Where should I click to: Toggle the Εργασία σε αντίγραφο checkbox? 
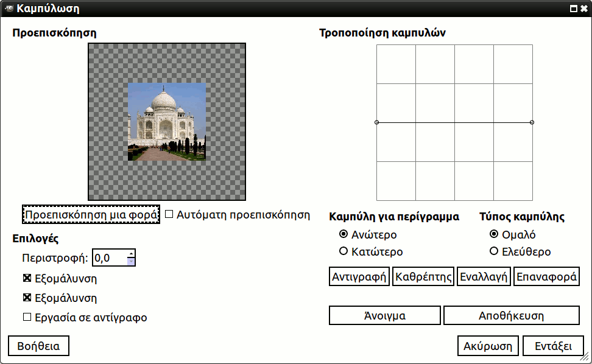point(27,317)
